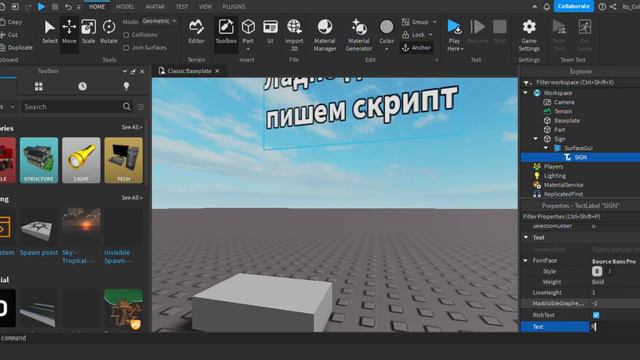
Task: Open the UI editor button
Action: point(270,32)
